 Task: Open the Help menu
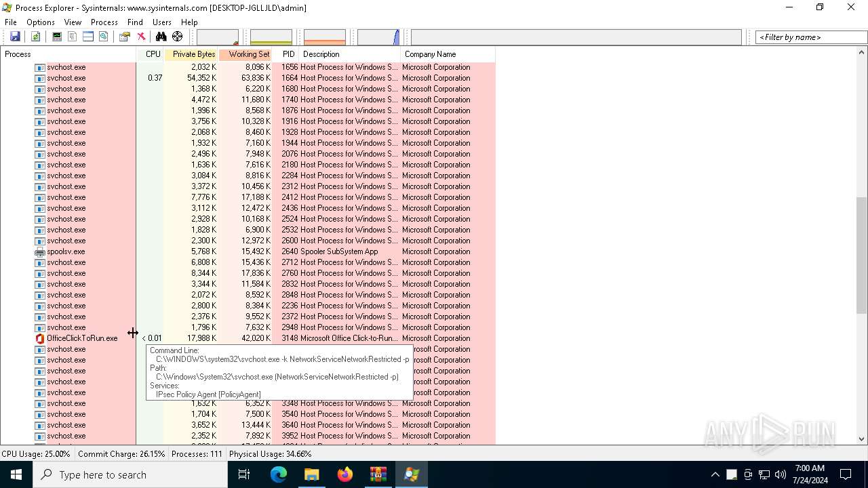pyautogui.click(x=189, y=22)
